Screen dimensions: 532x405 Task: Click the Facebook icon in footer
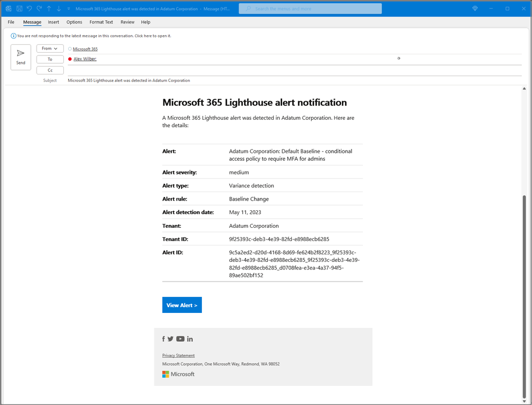(x=163, y=339)
